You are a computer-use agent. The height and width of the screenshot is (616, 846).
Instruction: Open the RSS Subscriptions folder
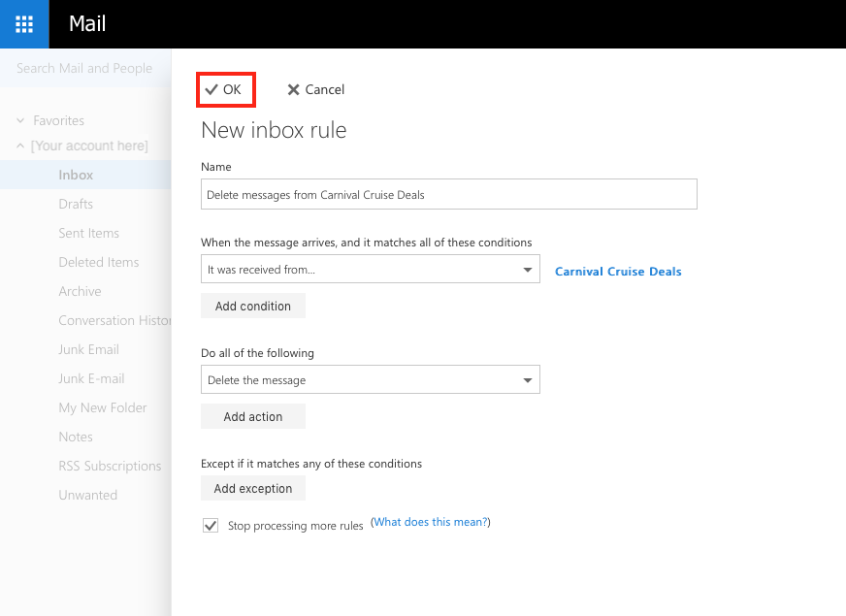coord(110,467)
